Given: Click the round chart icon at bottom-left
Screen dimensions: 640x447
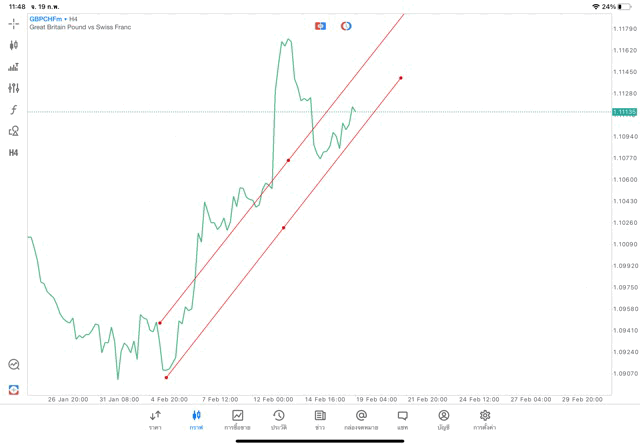Looking at the screenshot, I should point(14,365).
